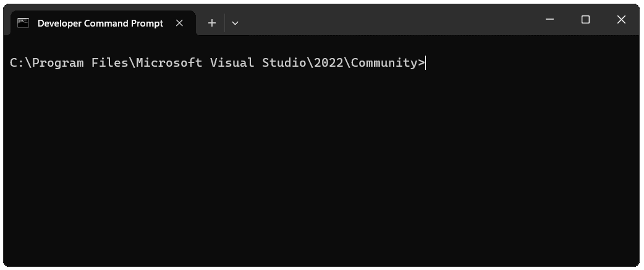Click the empty title bar area beside tabs
This screenshot has height=270, width=644.
(383, 20)
